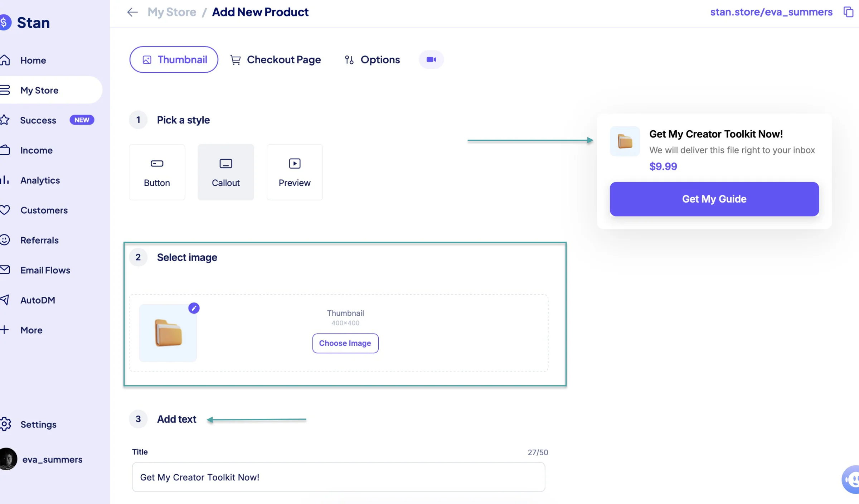Open the stan.store/eva_summers link

(771, 12)
